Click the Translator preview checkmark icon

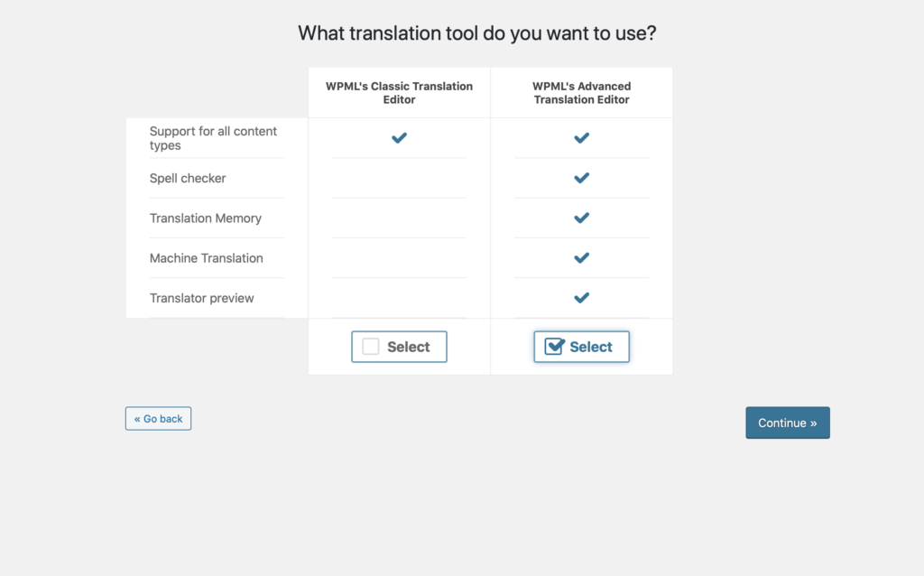582,298
